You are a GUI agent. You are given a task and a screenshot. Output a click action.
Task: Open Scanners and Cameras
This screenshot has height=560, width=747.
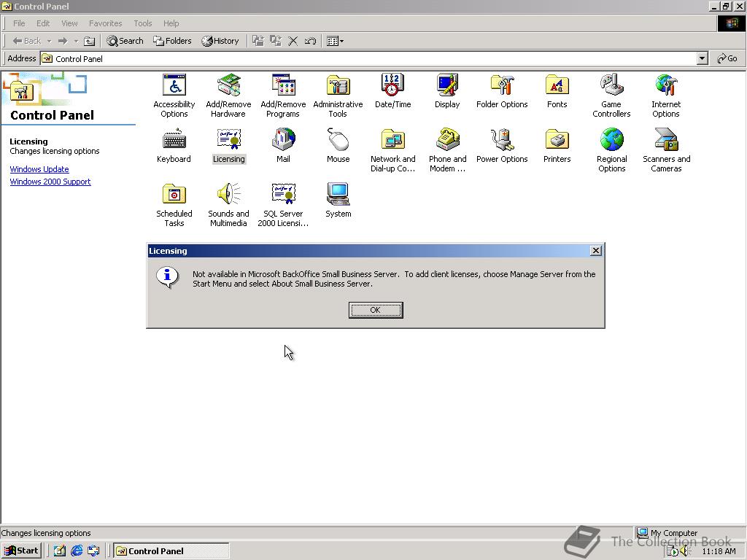pyautogui.click(x=666, y=150)
